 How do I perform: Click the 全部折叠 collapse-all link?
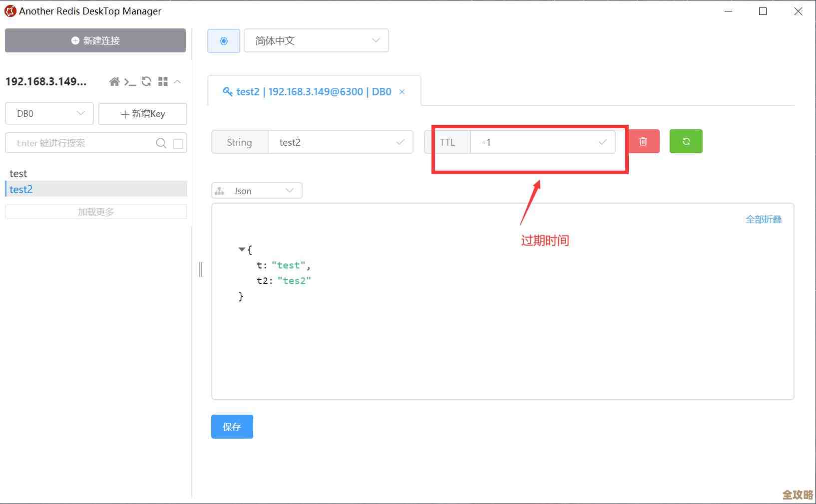point(764,219)
